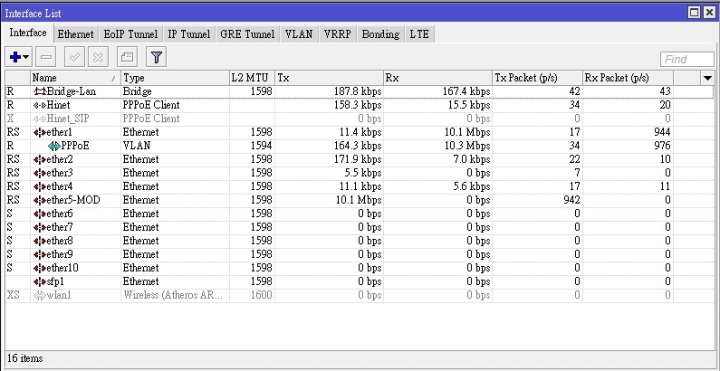Click the 10.1 Mbps Tx value of ether5-MOD
Image resolution: width=720 pixels, height=371 pixels.
click(x=358, y=200)
